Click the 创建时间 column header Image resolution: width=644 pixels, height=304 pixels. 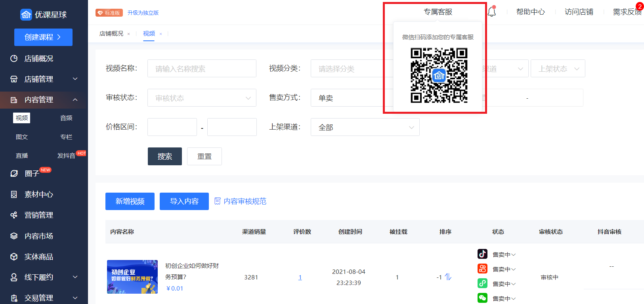tap(350, 231)
